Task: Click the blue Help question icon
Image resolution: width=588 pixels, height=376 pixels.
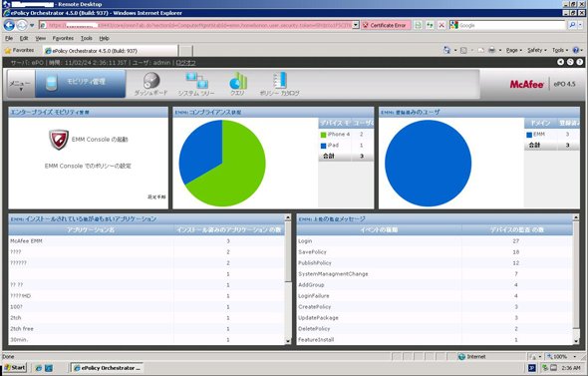Action: (x=576, y=50)
